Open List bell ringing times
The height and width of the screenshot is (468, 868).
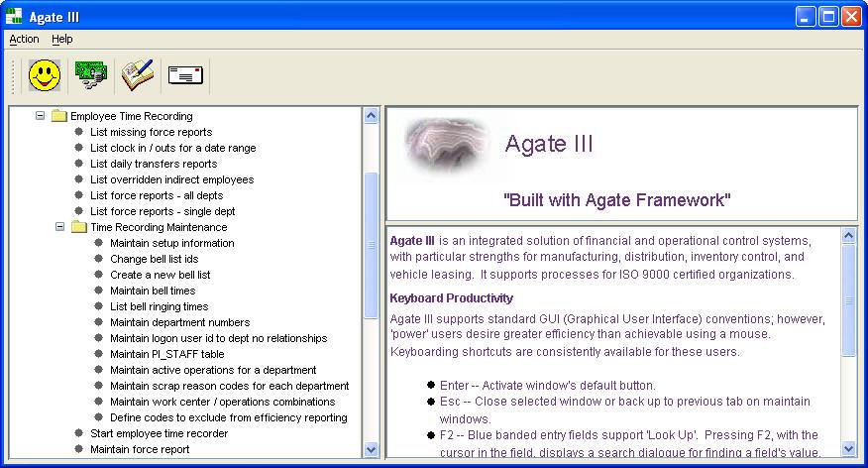click(159, 306)
